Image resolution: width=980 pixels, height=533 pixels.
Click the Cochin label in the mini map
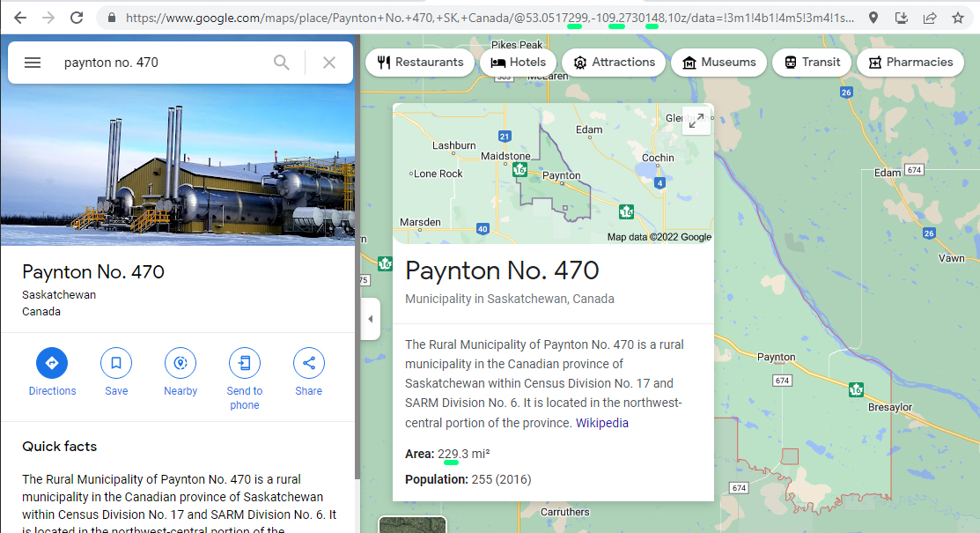tap(658, 158)
